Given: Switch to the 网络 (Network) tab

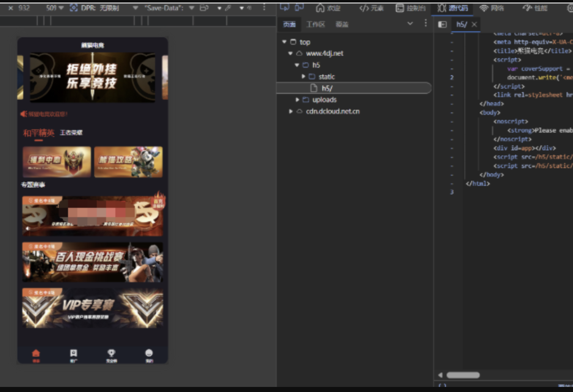Looking at the screenshot, I should point(492,8).
